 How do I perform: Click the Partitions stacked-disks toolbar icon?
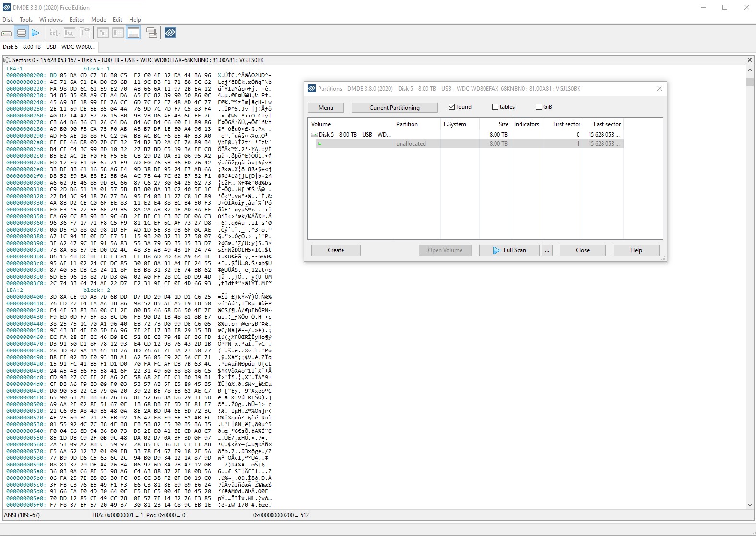click(x=21, y=33)
